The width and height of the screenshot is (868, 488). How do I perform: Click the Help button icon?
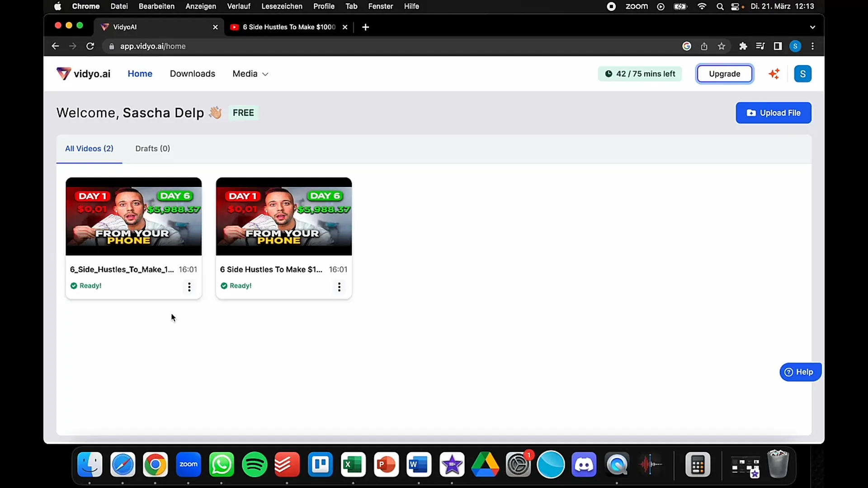coord(789,372)
